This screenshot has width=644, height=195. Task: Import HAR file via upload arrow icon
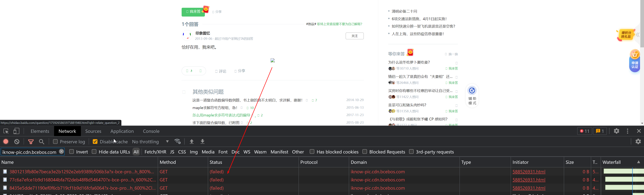(x=191, y=142)
